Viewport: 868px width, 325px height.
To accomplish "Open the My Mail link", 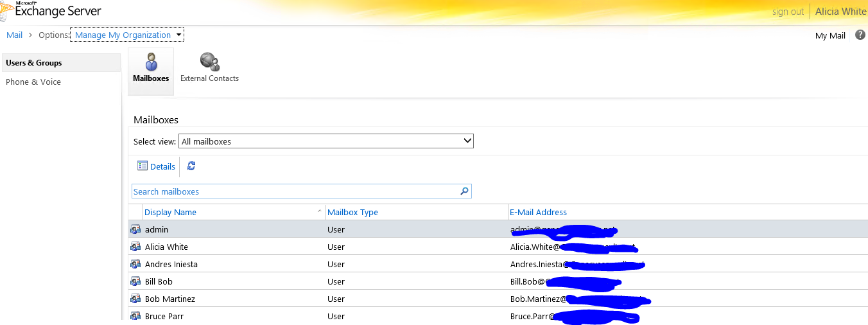I will (829, 36).
